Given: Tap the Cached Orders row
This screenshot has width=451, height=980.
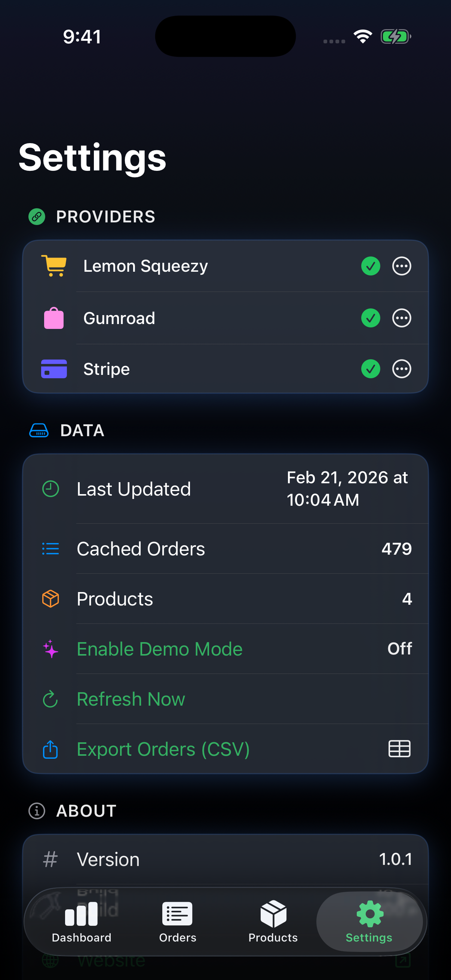Looking at the screenshot, I should click(225, 549).
